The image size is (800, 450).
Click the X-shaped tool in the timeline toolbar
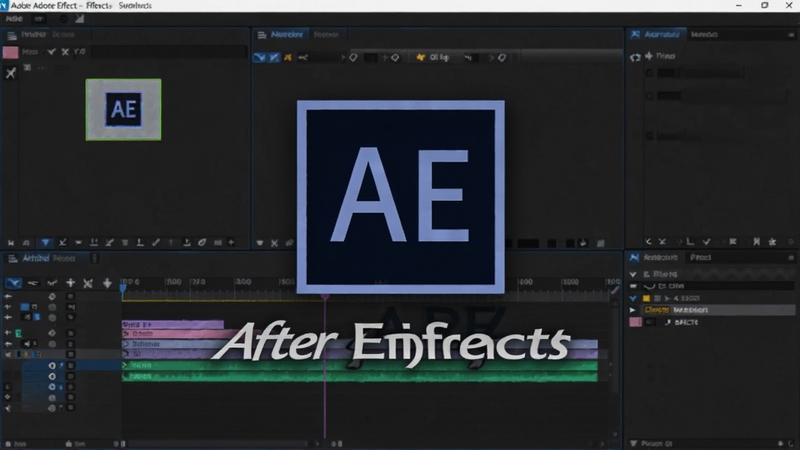[88, 283]
